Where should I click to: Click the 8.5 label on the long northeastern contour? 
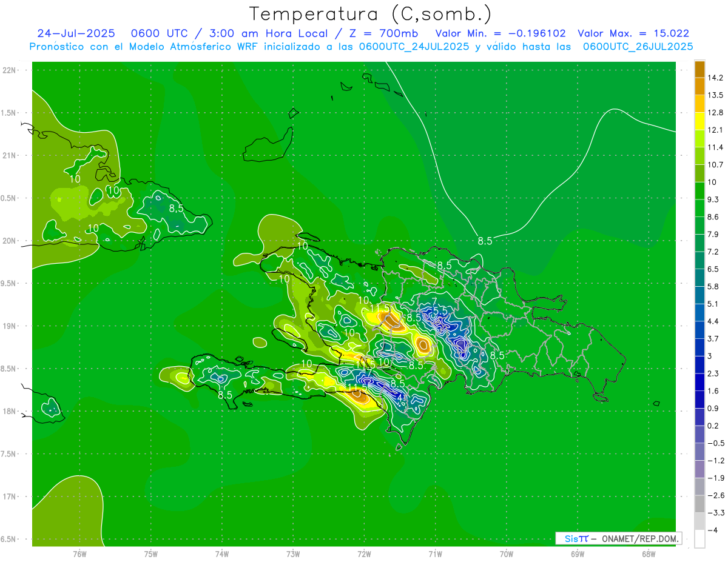click(485, 241)
